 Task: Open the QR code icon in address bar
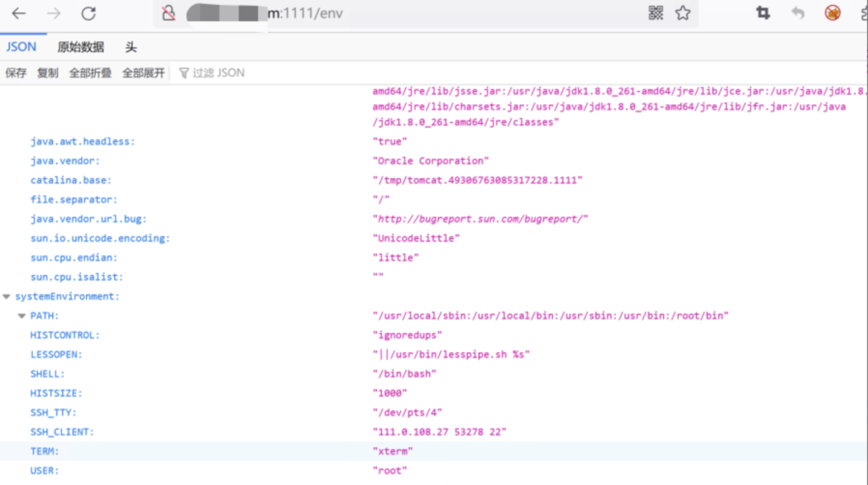coord(656,13)
